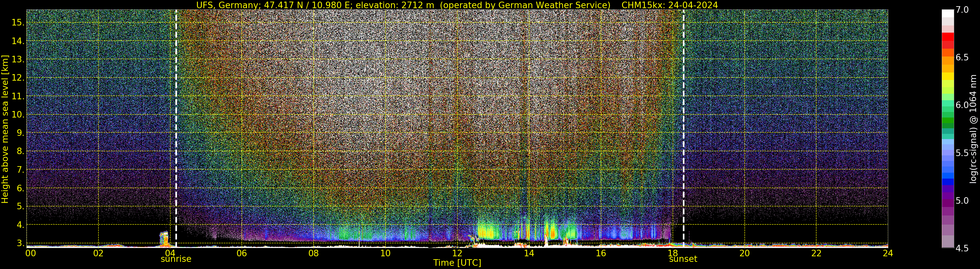Click the '13.' km tick on the height axis
Viewport: 980px width, 269px height.
(x=18, y=59)
